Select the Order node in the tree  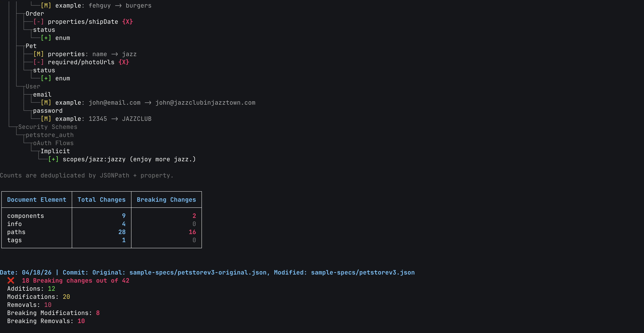click(35, 14)
